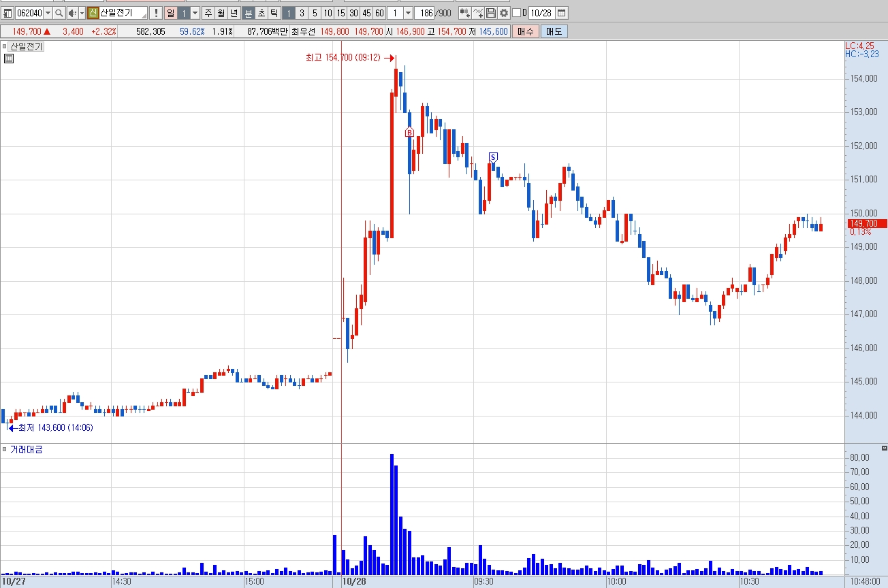The width and height of the screenshot is (888, 588).
Task: Click the add indicator line icon
Action: pyautogui.click(x=478, y=13)
